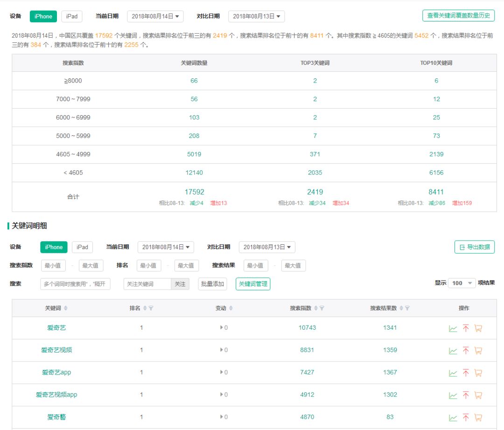Open the trend chart icon for 爱奇藝
This screenshot has height=430, width=504.
tap(452, 416)
